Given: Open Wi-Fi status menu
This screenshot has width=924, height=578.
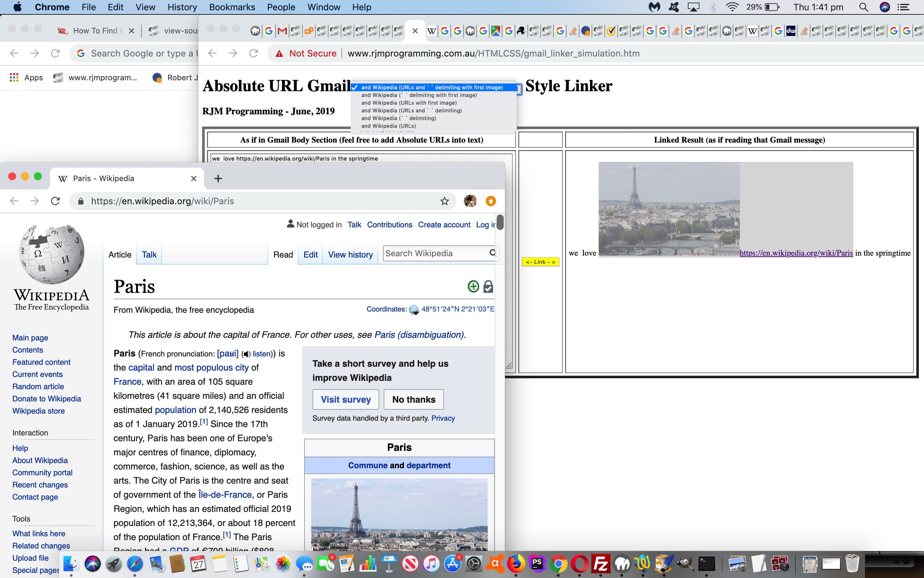Looking at the screenshot, I should click(x=732, y=7).
